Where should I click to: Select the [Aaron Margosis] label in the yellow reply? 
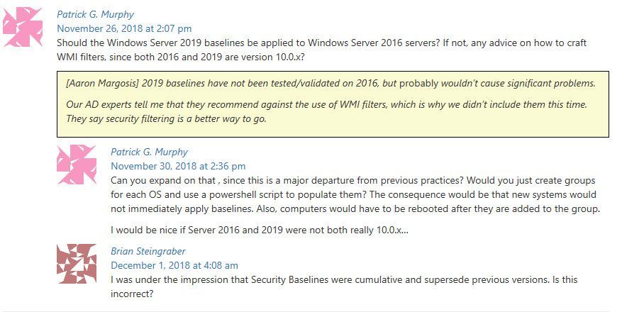(103, 84)
